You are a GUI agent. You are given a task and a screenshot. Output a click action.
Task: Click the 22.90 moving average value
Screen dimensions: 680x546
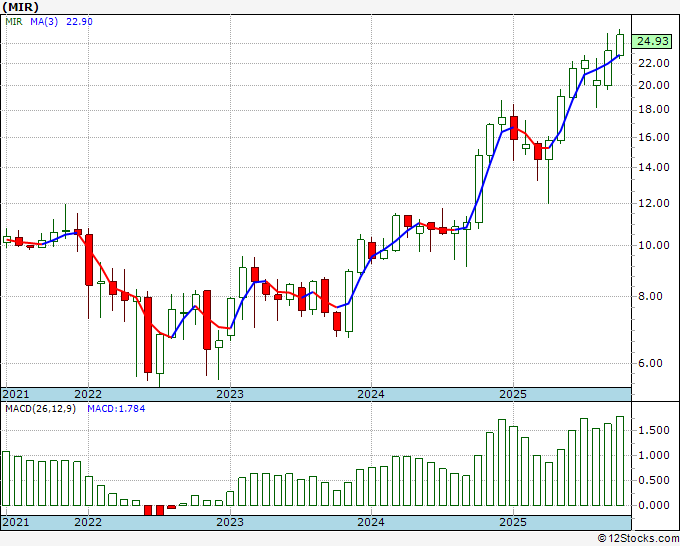[79, 22]
